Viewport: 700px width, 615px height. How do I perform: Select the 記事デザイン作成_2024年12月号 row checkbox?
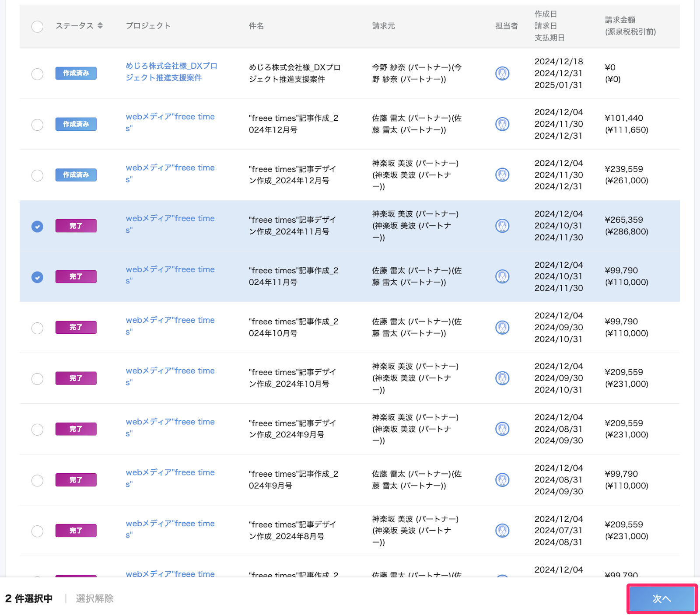click(x=37, y=175)
